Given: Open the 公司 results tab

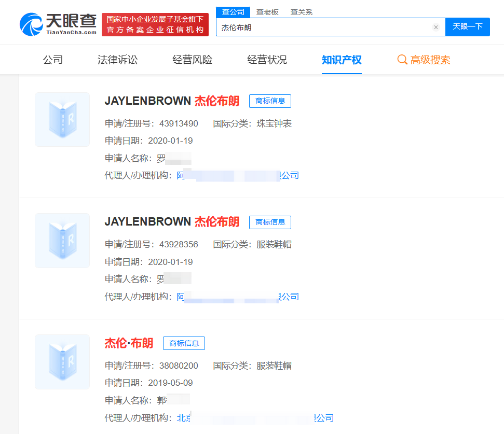Looking at the screenshot, I should 53,60.
